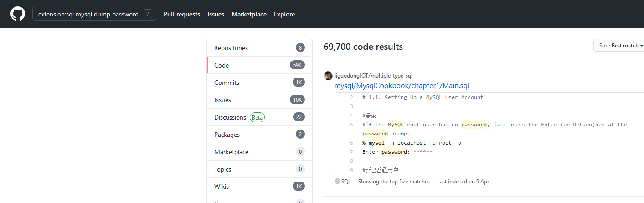The width and height of the screenshot is (644, 203).
Task: Click line number 5 in code snippet
Action: (351, 125)
